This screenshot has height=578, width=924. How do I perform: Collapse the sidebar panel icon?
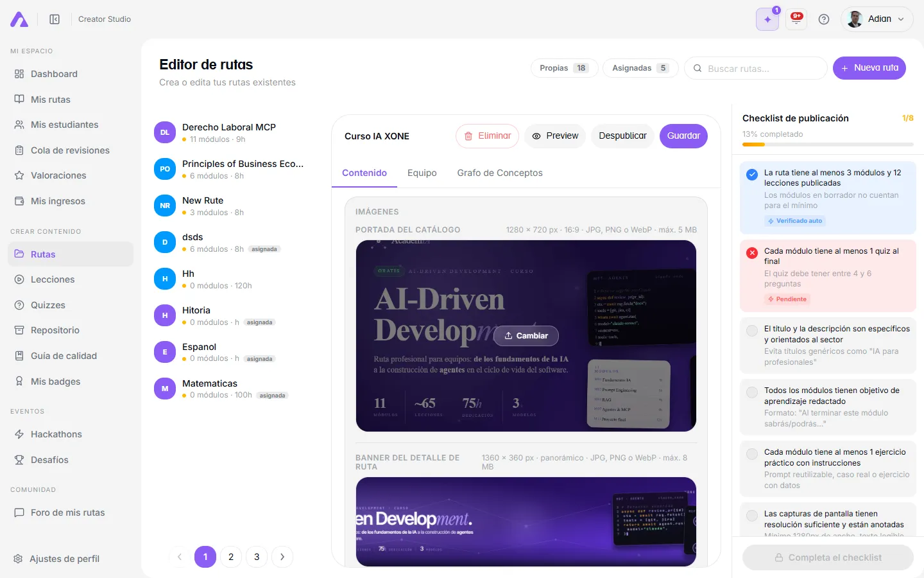(55, 19)
